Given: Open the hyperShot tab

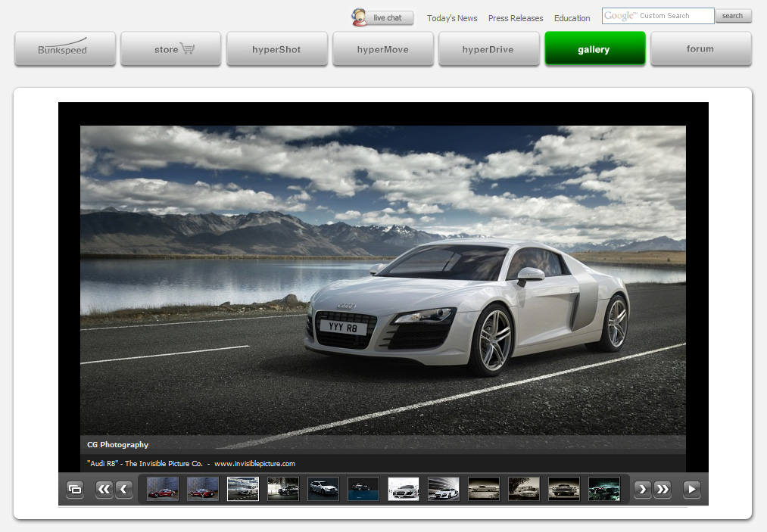Looking at the screenshot, I should tap(276, 49).
